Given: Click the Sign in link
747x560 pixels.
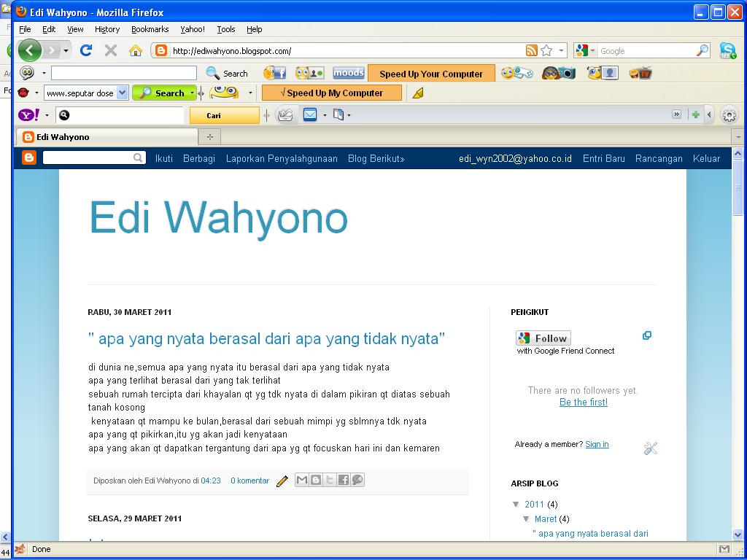Looking at the screenshot, I should (597, 444).
